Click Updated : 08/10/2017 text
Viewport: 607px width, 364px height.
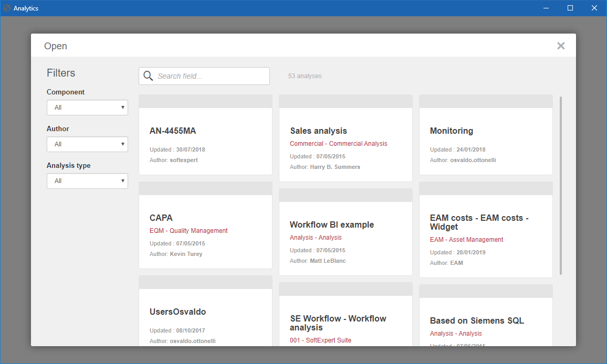pyautogui.click(x=177, y=331)
